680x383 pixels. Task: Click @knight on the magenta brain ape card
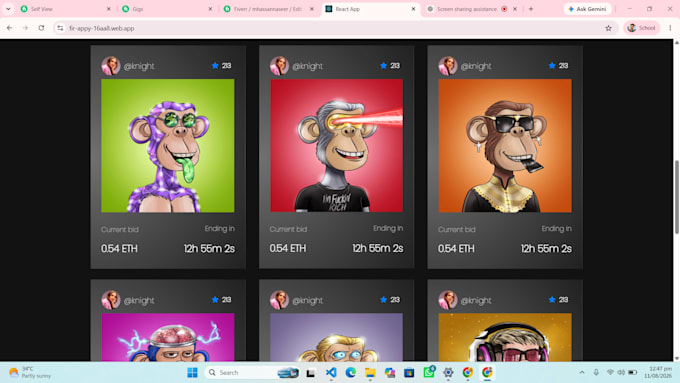pos(139,300)
